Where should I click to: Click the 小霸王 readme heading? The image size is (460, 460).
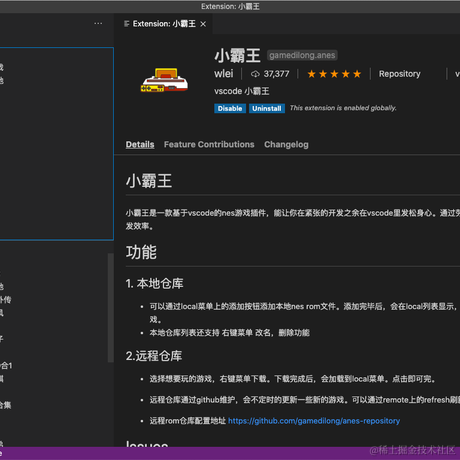coord(149,181)
